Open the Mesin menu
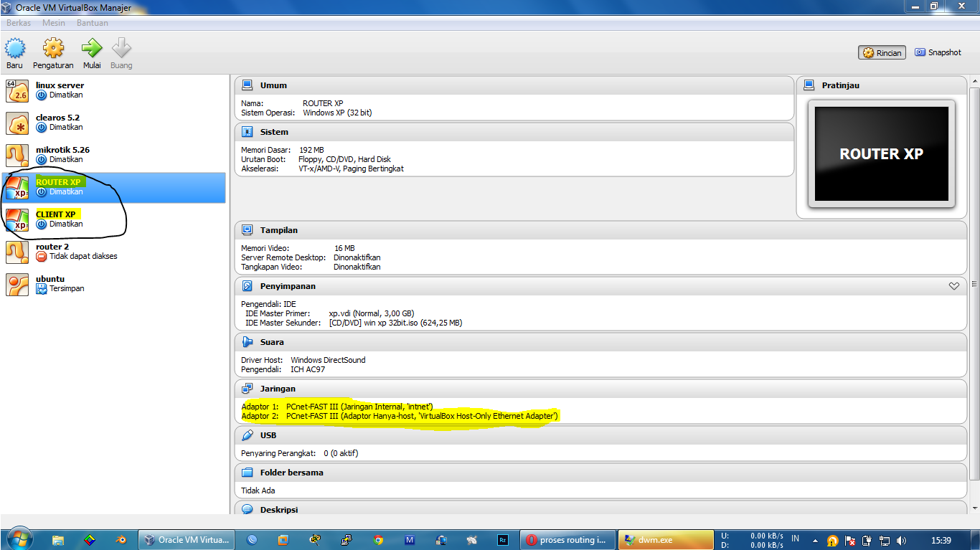Viewport: 980px width, 550px height. 54,23
